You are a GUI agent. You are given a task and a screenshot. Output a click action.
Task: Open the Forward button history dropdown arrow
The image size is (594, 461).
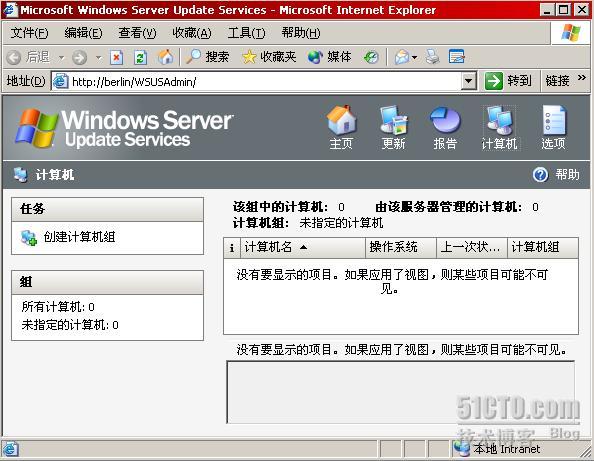[x=99, y=58]
